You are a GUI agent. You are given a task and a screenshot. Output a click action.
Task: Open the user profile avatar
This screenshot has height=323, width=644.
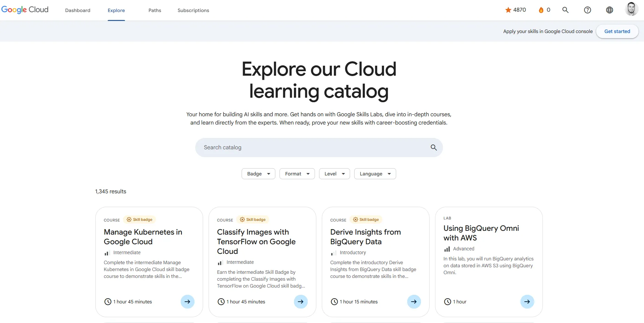632,9
